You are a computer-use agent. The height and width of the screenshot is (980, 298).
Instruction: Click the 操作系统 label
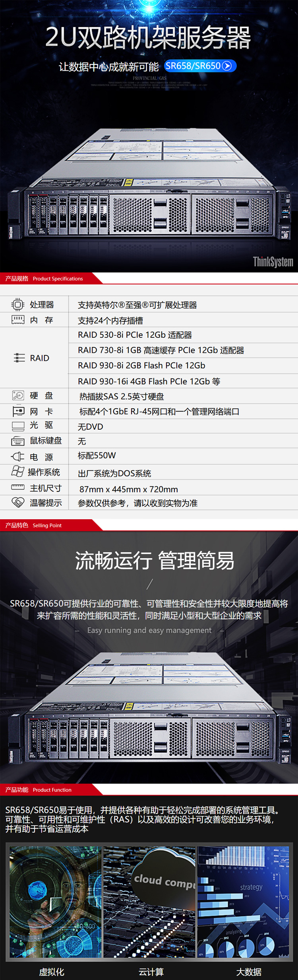tap(44, 472)
